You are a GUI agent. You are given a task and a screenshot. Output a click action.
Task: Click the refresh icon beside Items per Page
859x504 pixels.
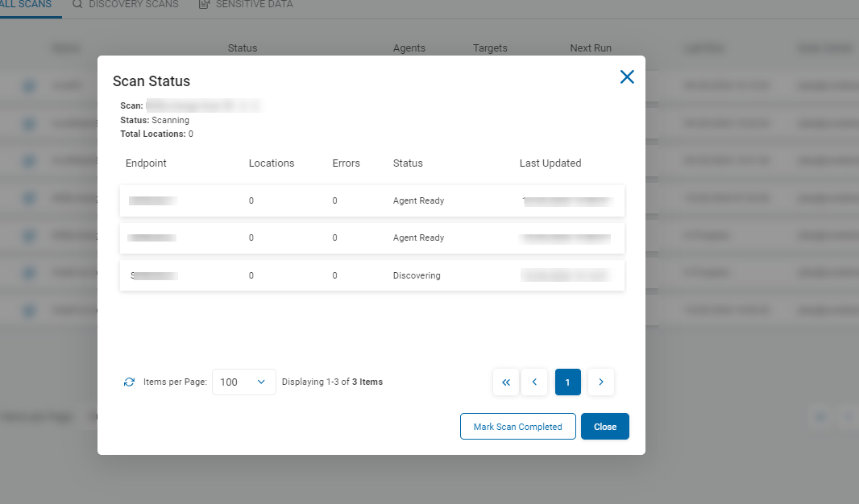tap(129, 382)
